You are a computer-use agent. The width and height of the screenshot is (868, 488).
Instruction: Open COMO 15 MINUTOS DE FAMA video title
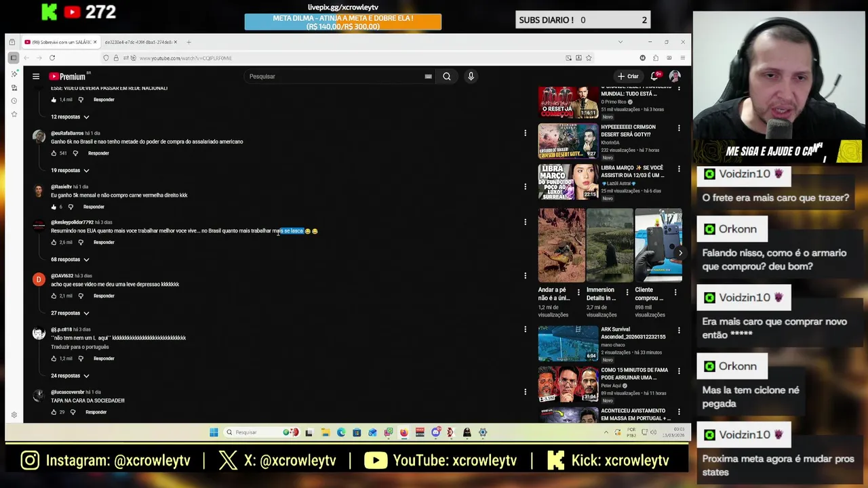(634, 373)
